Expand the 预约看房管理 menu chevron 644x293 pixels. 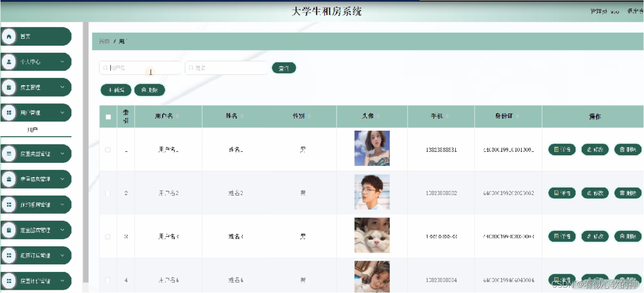coord(62,204)
